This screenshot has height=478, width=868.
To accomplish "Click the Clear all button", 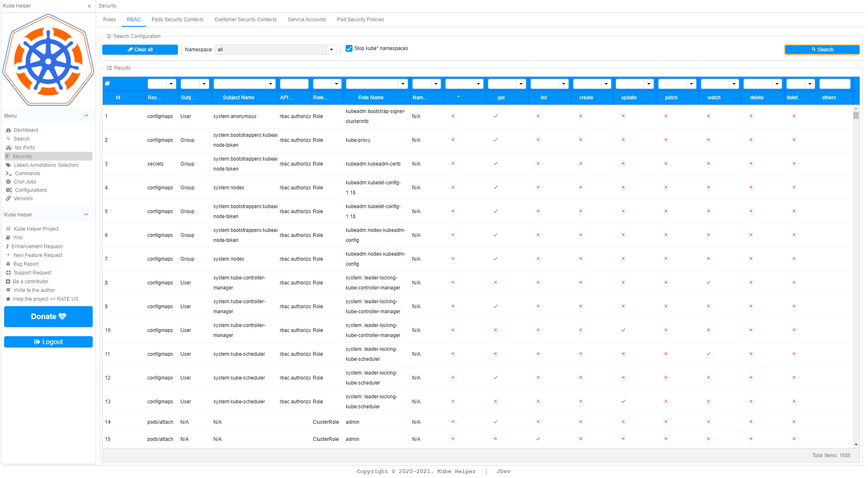I will click(x=140, y=50).
